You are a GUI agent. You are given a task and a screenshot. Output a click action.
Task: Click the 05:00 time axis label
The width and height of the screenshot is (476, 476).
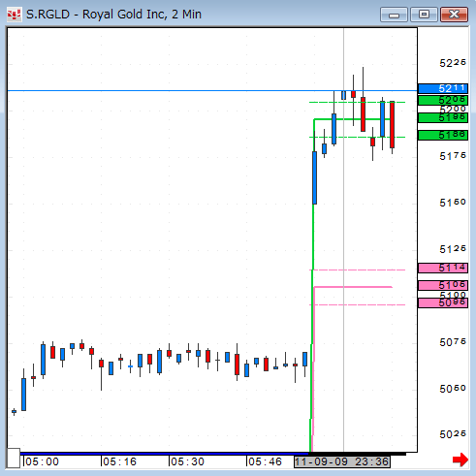pos(42,461)
